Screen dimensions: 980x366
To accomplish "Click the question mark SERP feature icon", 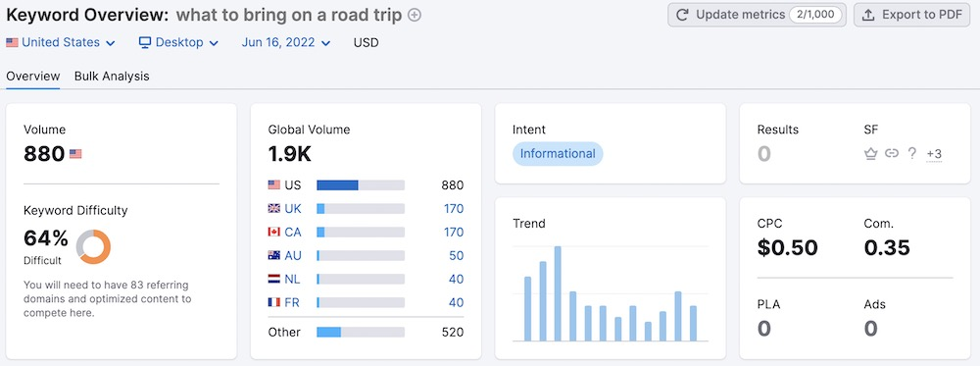I will tap(911, 153).
